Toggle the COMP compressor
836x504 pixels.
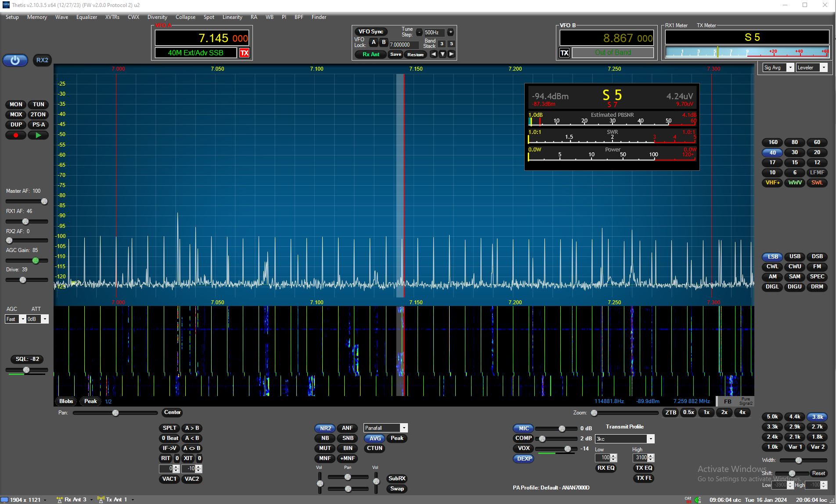(x=523, y=438)
